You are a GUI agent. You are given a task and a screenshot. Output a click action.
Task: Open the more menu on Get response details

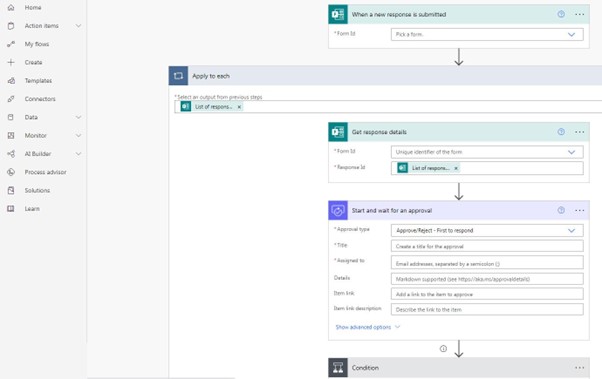click(579, 132)
